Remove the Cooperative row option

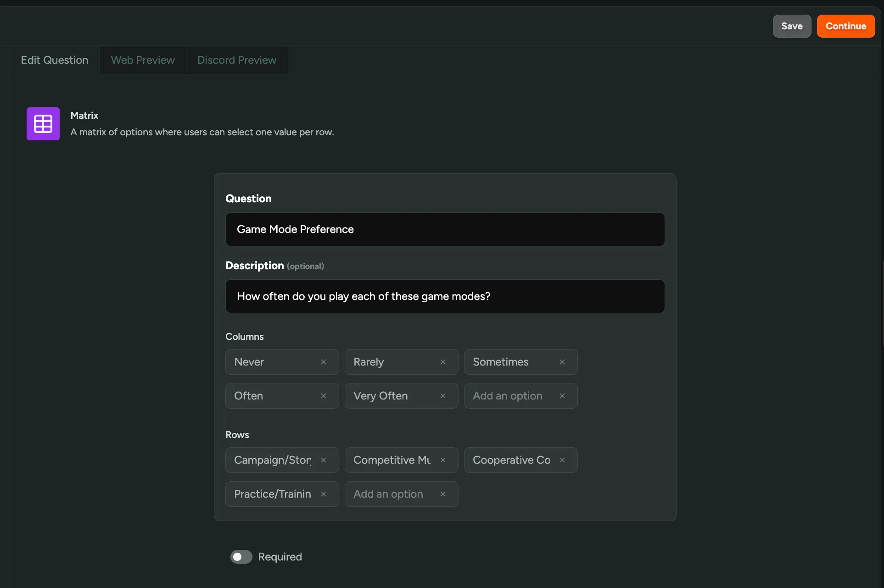tap(562, 460)
